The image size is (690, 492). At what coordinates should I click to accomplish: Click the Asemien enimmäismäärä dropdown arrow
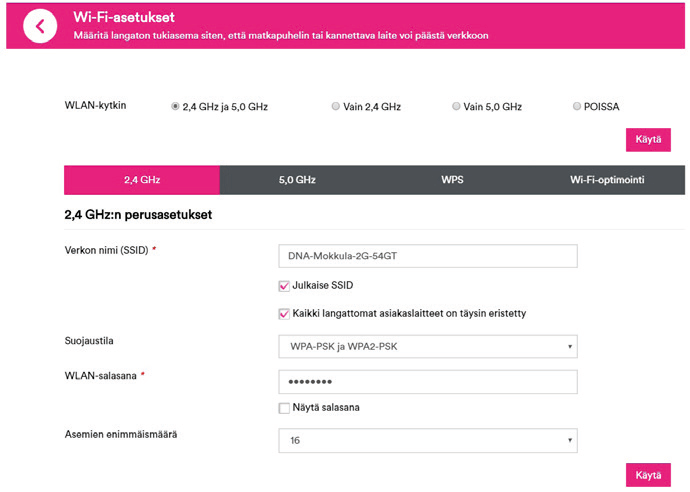point(569,439)
